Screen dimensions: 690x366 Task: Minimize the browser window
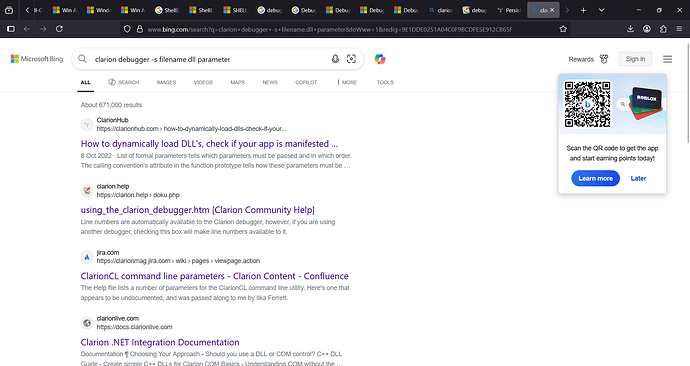click(639, 10)
